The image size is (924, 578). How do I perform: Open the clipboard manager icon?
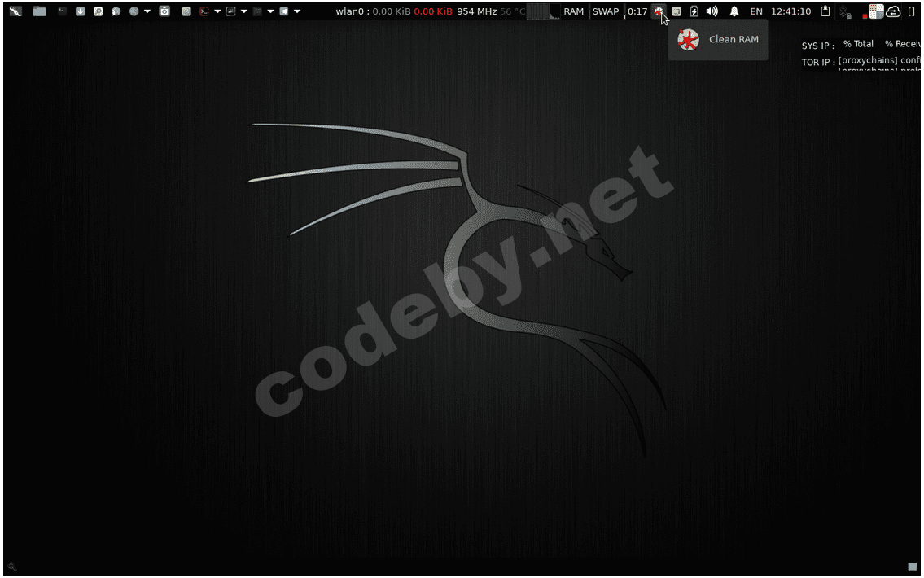tap(825, 11)
